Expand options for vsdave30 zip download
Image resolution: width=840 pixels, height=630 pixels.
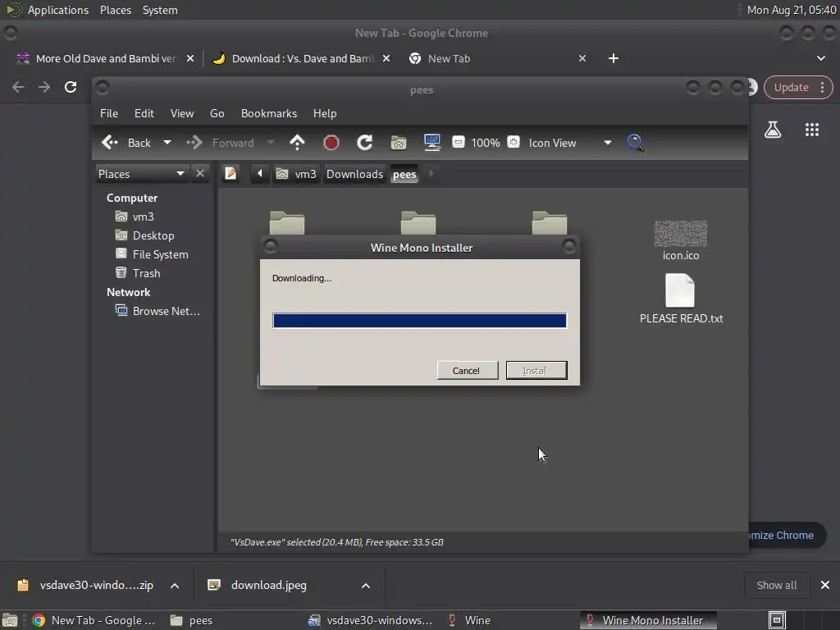[x=175, y=586]
